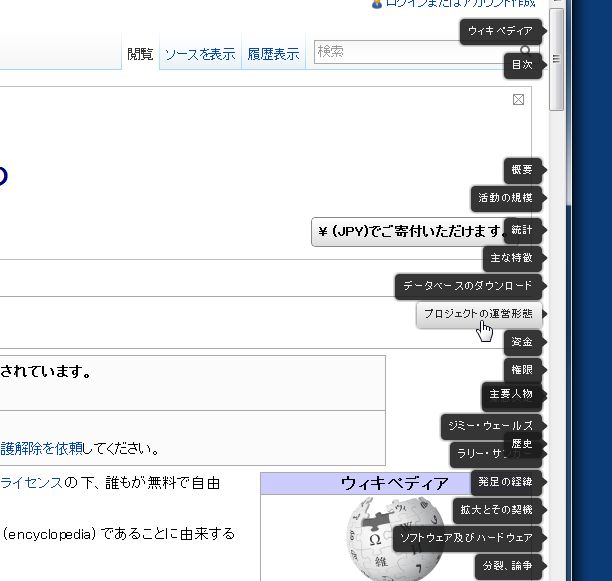Jump to the 主要人物 section label
Screen dimensions: 612x581
click(x=512, y=395)
